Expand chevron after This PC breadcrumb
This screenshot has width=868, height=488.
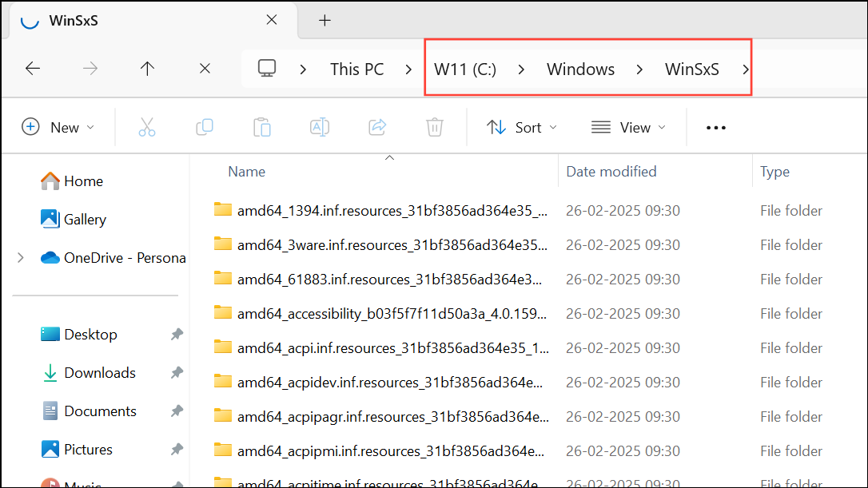(408, 69)
